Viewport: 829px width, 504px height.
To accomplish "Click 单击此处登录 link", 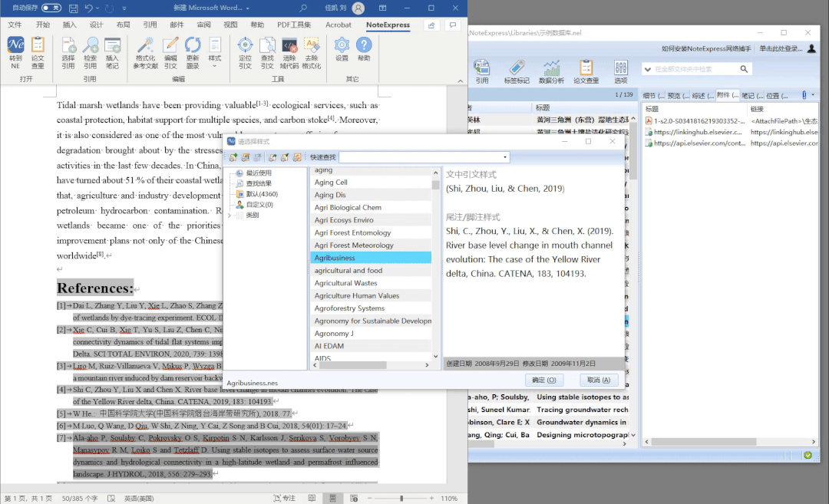I will 781,48.
